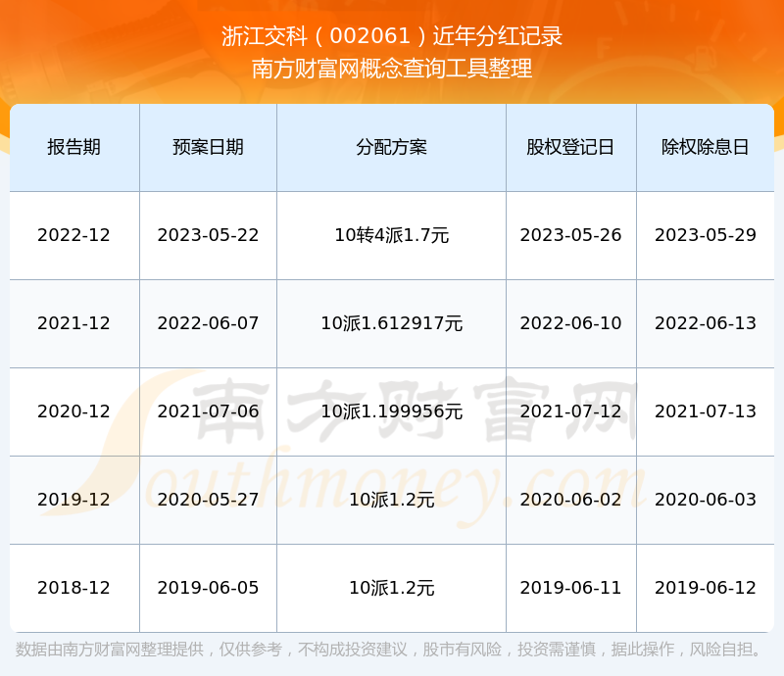Click record date 2020-06-02
This screenshot has height=676, width=784.
[570, 500]
